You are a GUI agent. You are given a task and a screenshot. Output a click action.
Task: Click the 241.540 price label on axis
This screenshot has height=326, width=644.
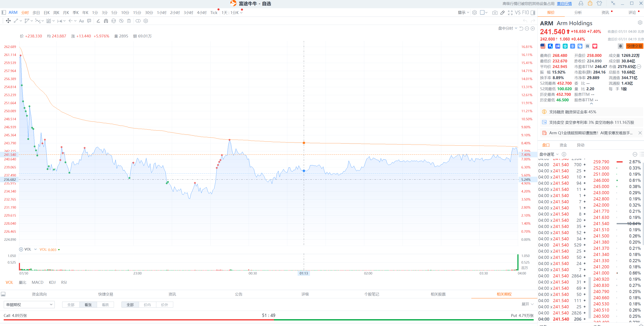pyautogui.click(x=10, y=155)
